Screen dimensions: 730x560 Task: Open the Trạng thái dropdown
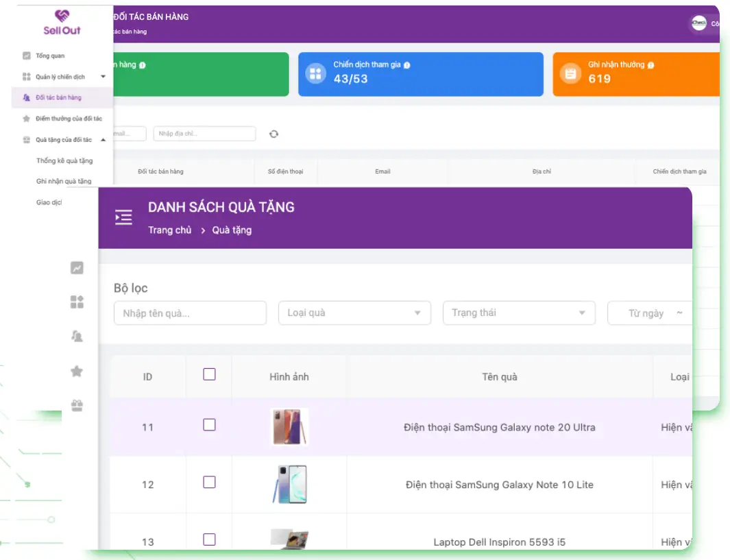(519, 313)
